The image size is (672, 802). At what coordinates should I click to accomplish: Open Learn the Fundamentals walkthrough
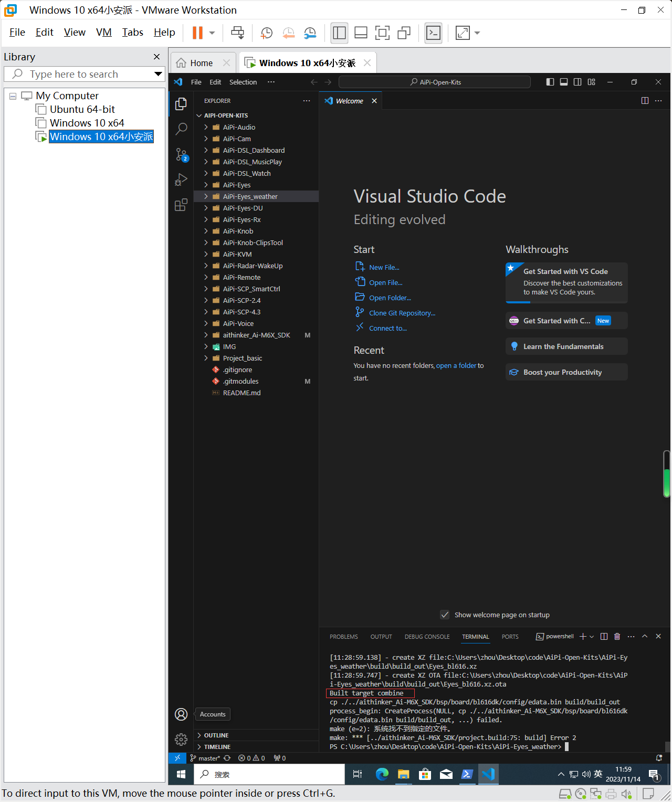pos(566,346)
